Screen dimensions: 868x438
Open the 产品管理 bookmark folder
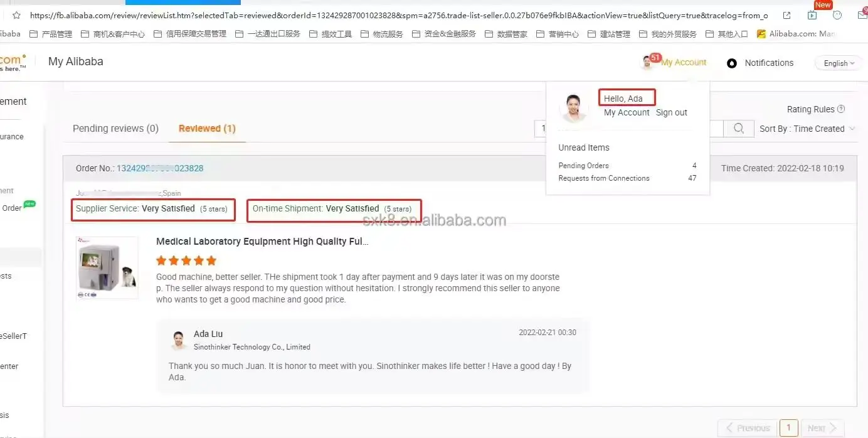(x=50, y=34)
